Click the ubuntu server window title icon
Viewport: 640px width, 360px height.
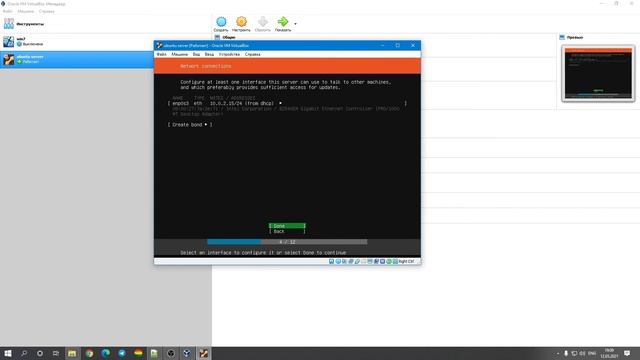click(x=160, y=45)
